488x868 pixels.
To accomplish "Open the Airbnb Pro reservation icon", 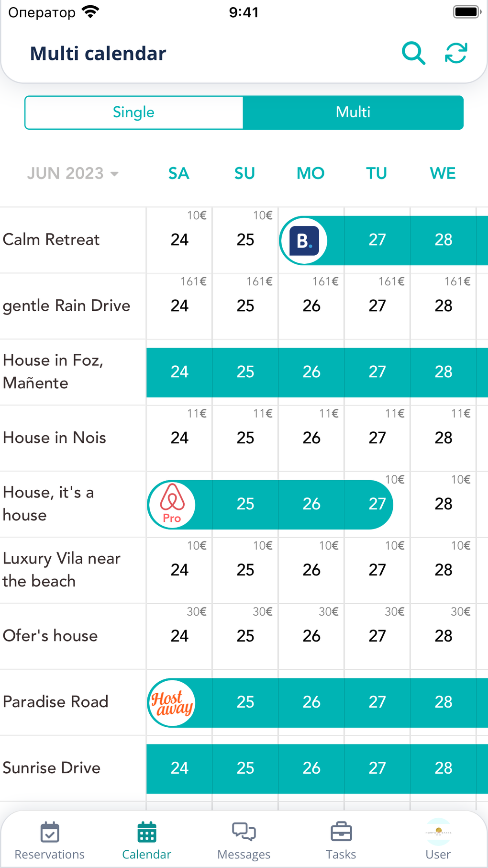I will coord(172,505).
